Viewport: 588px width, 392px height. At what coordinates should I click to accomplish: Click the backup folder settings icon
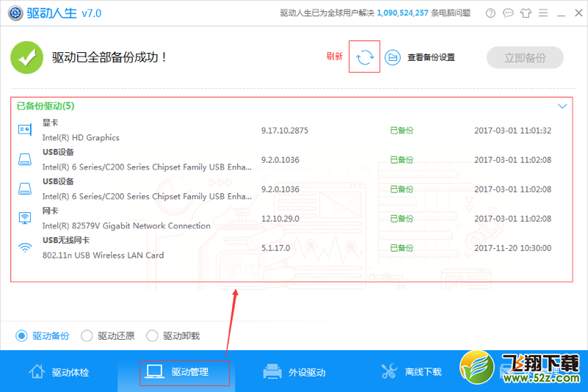(x=392, y=57)
